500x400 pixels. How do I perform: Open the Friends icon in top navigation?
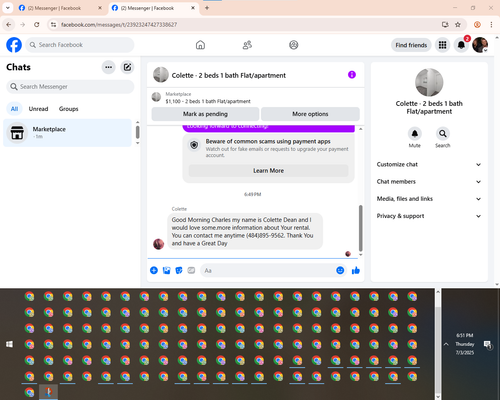pyautogui.click(x=247, y=45)
